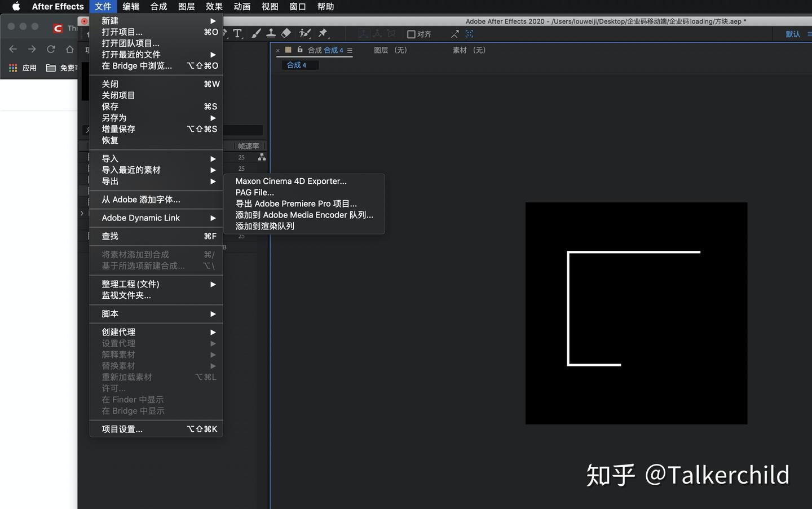Choose 添加到渲染队列 from export submenu
812x509 pixels.
[264, 226]
